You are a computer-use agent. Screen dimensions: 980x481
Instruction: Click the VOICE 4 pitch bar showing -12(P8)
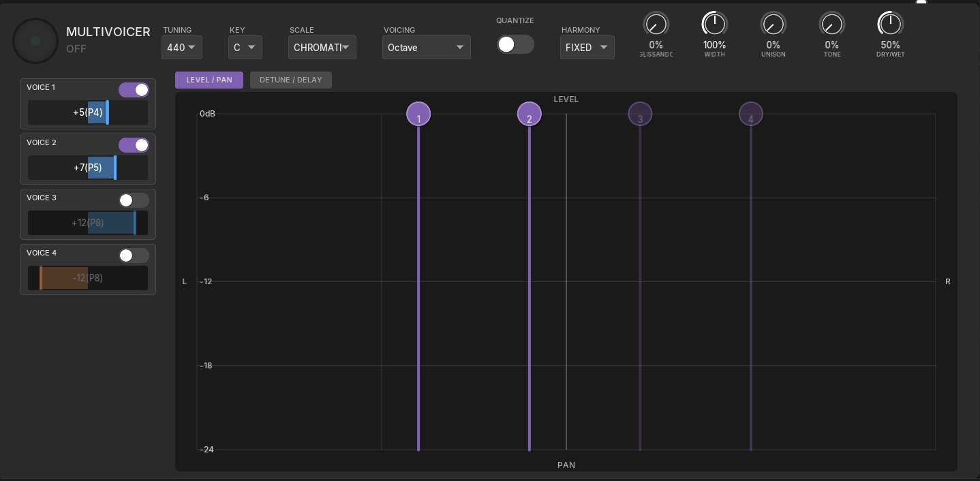[x=88, y=278]
